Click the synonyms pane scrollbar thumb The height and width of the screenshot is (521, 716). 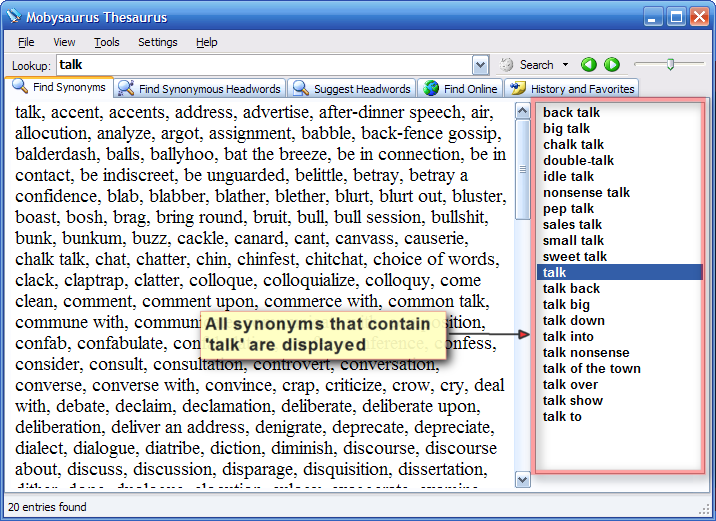tap(522, 169)
